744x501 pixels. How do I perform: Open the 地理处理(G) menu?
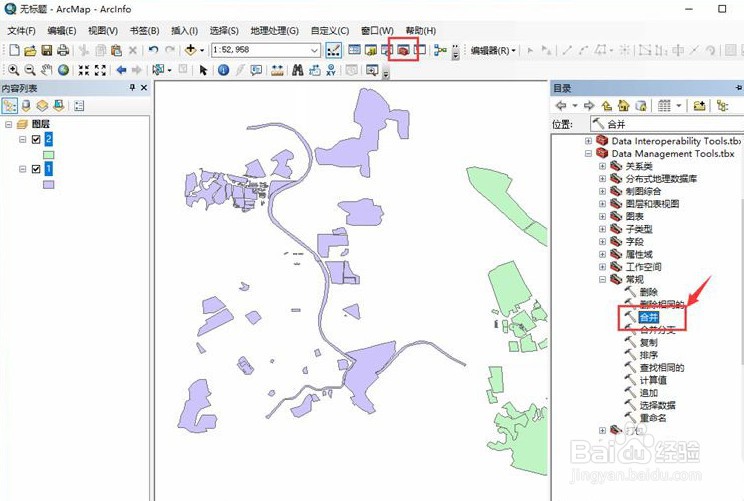point(275,31)
